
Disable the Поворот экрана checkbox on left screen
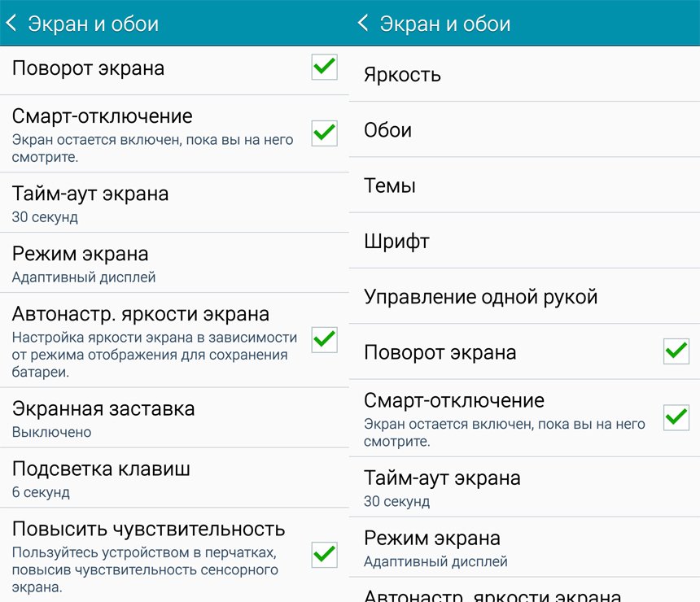[x=323, y=68]
